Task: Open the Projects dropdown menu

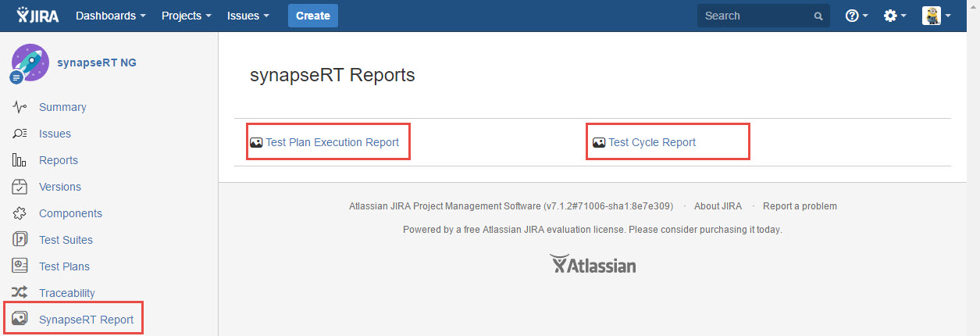Action: (186, 16)
